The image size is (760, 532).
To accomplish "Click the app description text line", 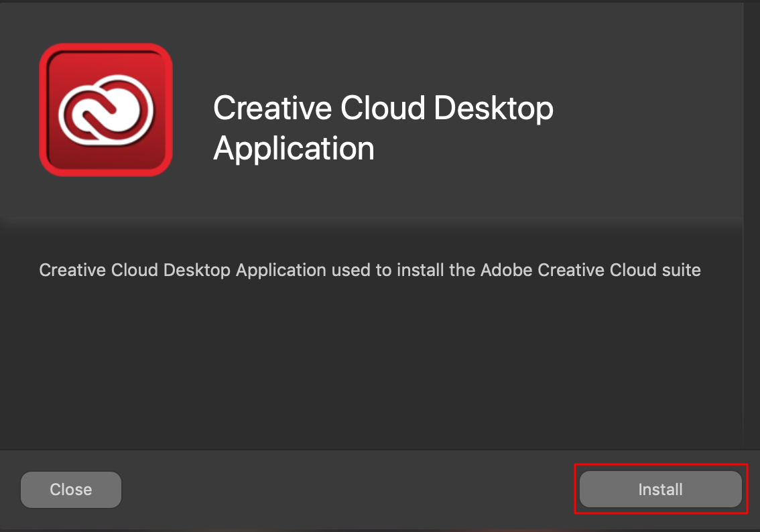I will point(369,270).
